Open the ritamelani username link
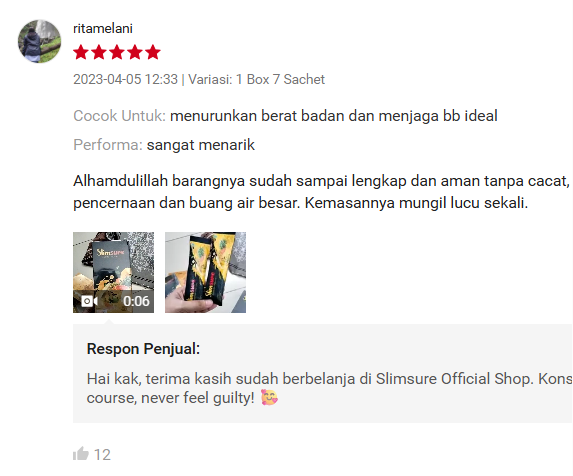 (x=103, y=28)
